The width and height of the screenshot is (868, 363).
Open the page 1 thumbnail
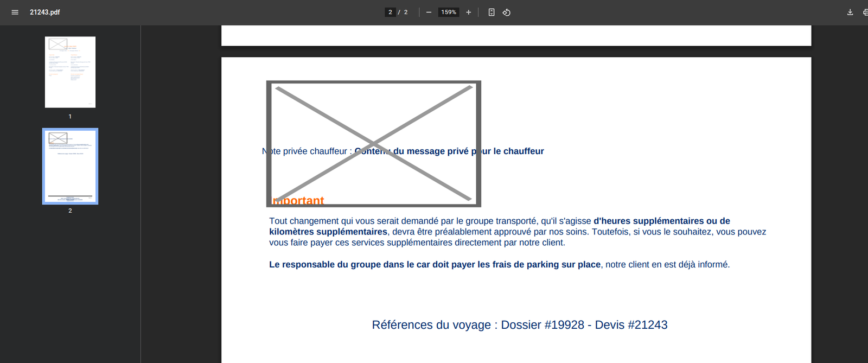(x=70, y=72)
